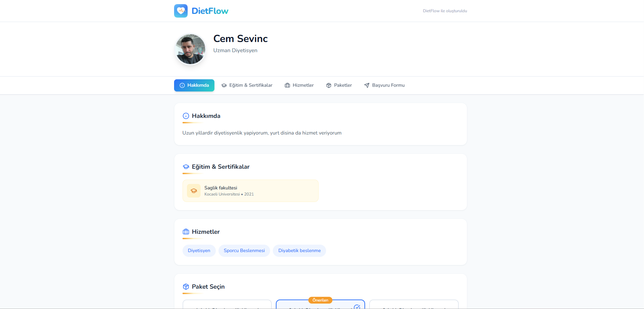
Task: Choose the Diyabetik beslenme tag
Action: 299,251
